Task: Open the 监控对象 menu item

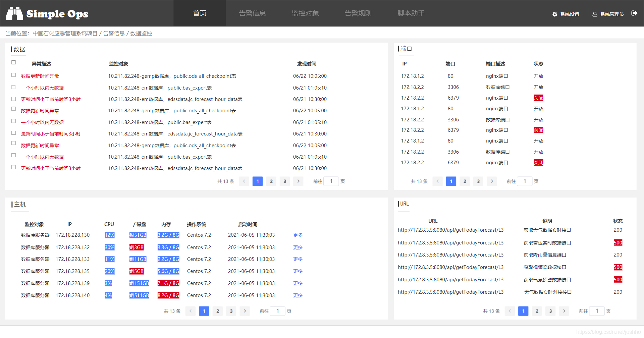Action: click(x=305, y=13)
